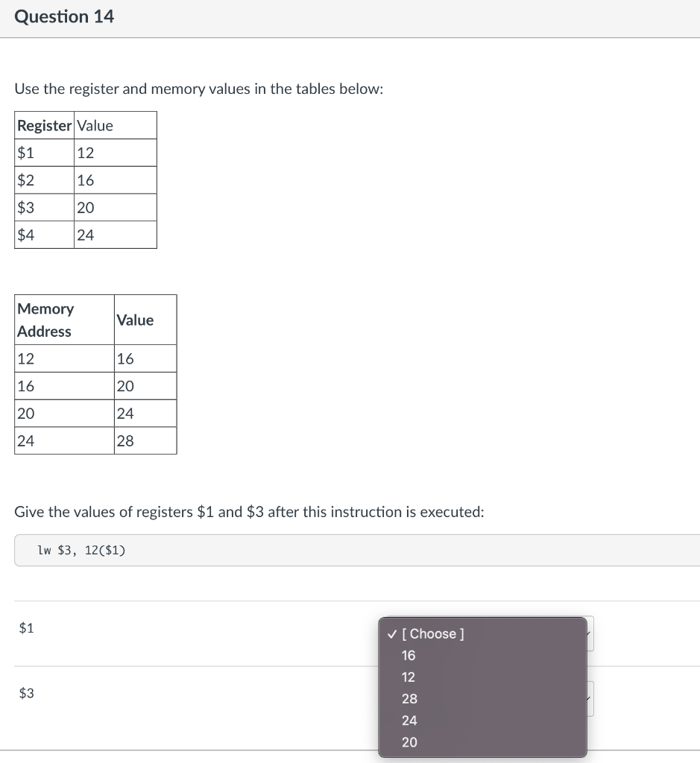Click the $1 row label below the code
The image size is (700, 763).
click(27, 628)
